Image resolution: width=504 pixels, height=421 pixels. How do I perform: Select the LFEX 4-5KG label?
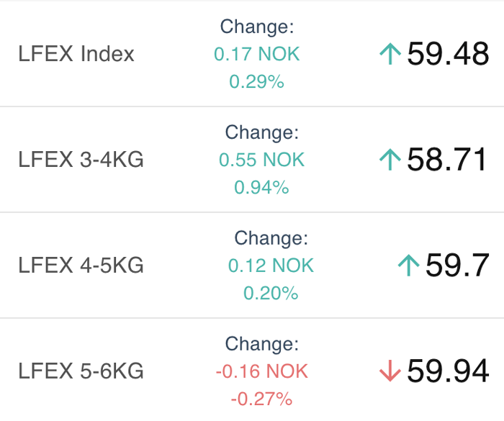81,265
